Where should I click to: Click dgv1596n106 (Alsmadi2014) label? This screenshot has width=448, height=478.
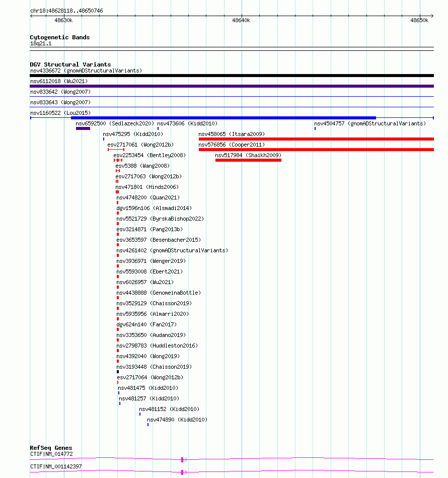click(x=154, y=208)
